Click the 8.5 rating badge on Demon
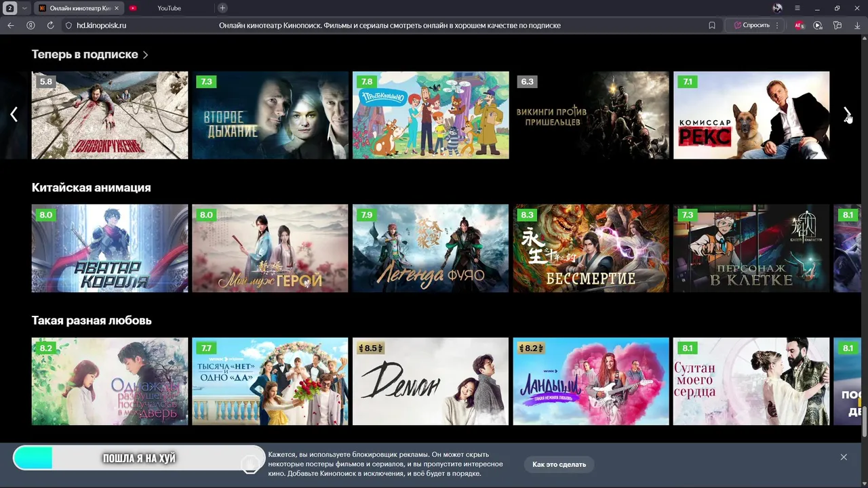The image size is (868, 488). 370,348
